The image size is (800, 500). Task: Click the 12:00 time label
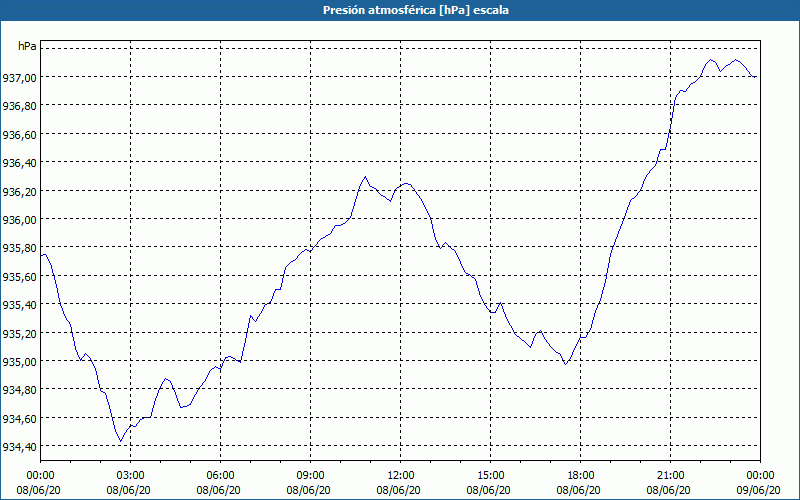coord(401,476)
